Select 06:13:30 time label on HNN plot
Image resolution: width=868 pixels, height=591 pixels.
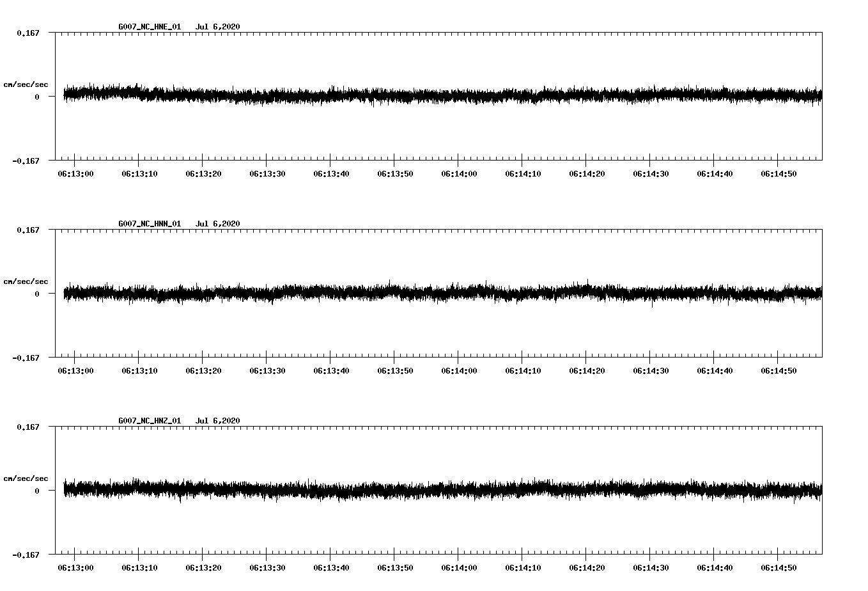267,371
